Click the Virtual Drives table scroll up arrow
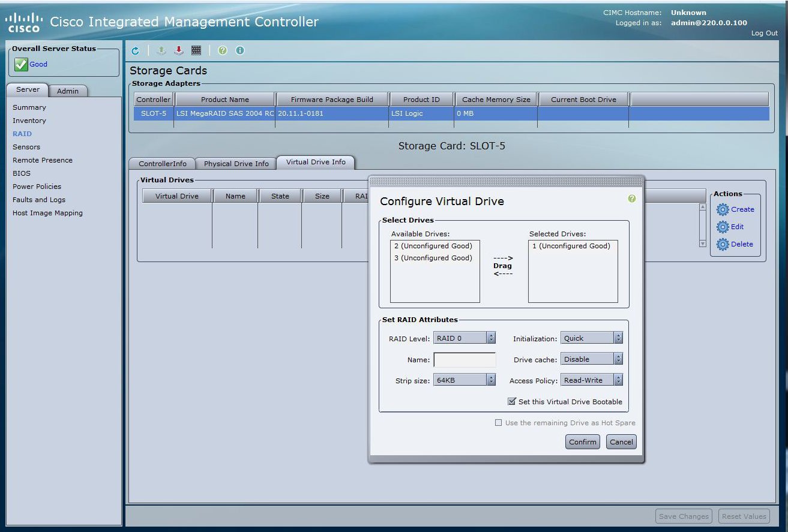This screenshot has width=788, height=532. click(703, 208)
